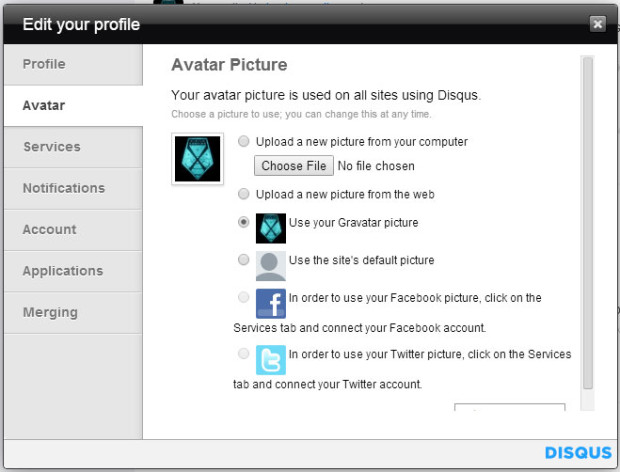Viewport: 620px width, 472px height.
Task: Open the Notifications tab
Action: coord(73,188)
